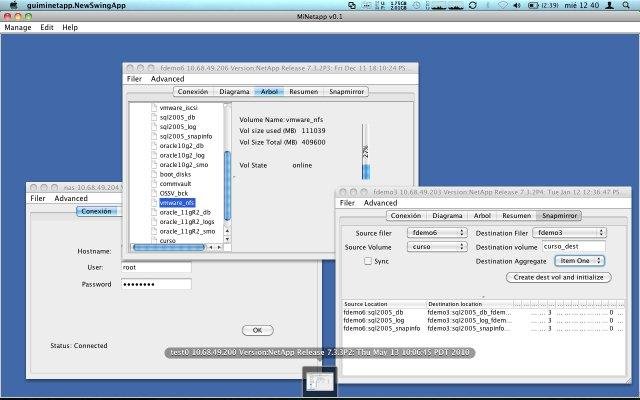640x400 pixels.
Task: Select the Arbol tab in fdemo6 window
Action: [269, 91]
